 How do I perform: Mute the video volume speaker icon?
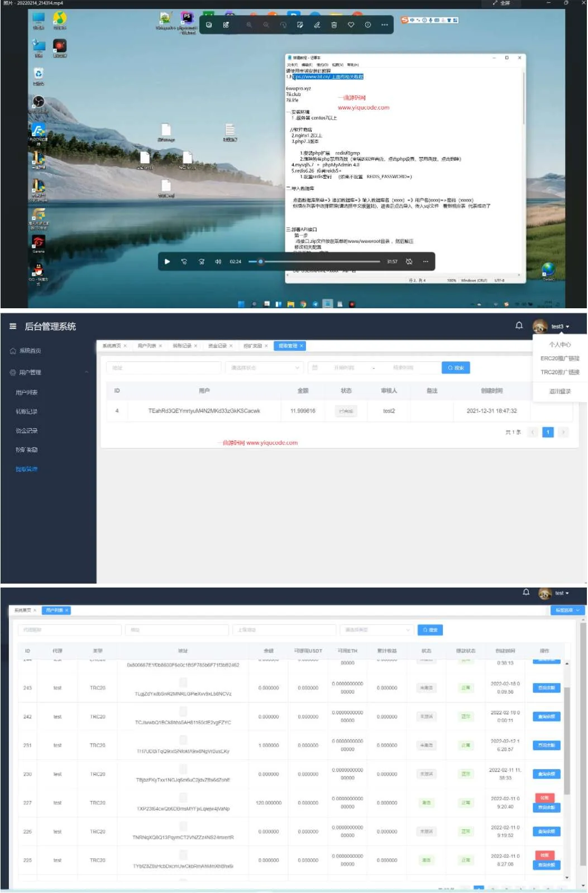[x=218, y=261]
